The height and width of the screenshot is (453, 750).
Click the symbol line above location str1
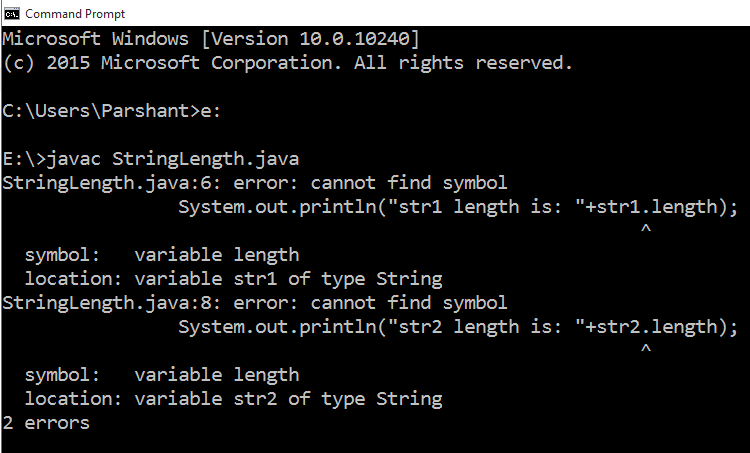[x=161, y=255]
